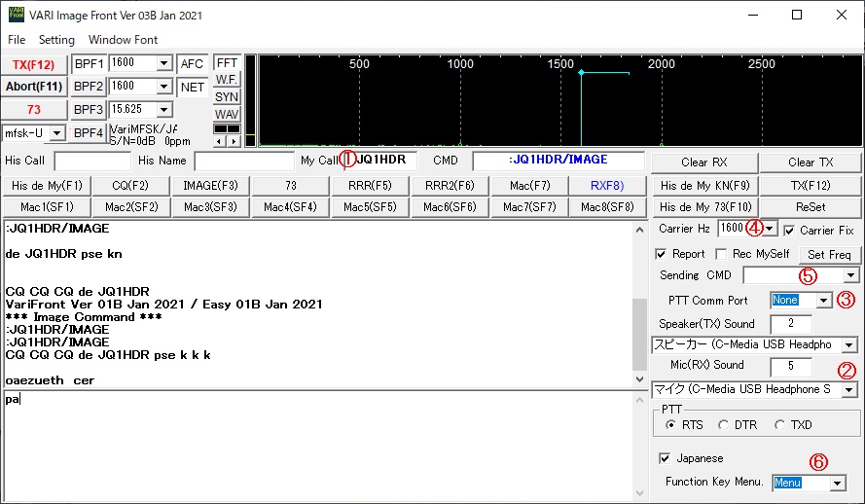Select the WAV display button

(x=227, y=115)
